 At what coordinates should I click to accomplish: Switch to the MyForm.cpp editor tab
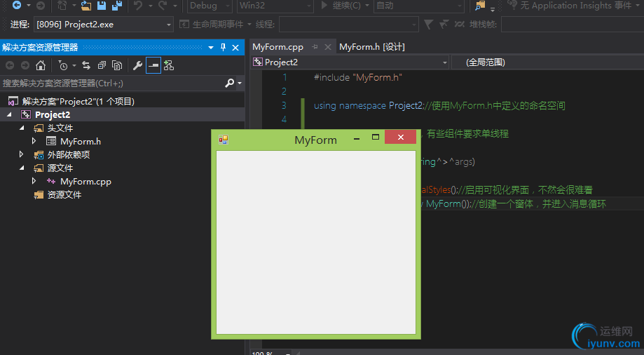click(278, 47)
